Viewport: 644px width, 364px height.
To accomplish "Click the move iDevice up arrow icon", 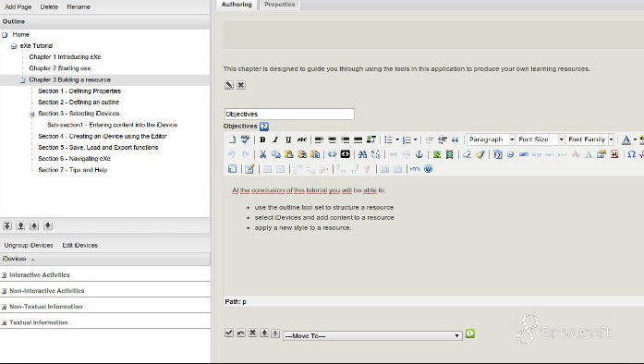I will click(x=264, y=334).
